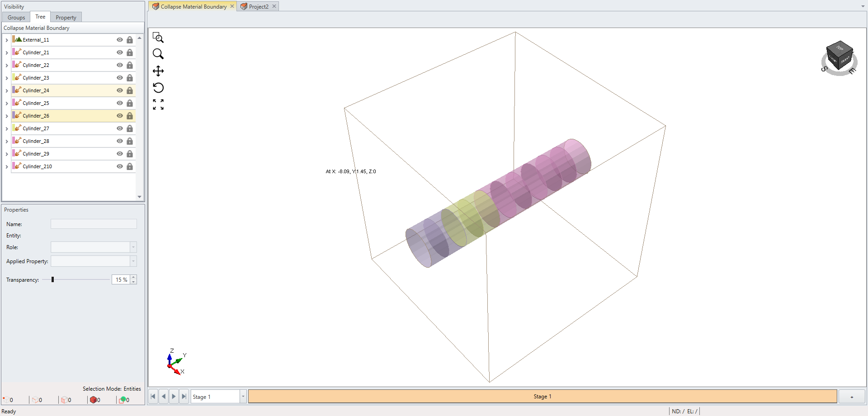Click the lock icon for External_11
This screenshot has height=416, width=868.
tap(130, 40)
